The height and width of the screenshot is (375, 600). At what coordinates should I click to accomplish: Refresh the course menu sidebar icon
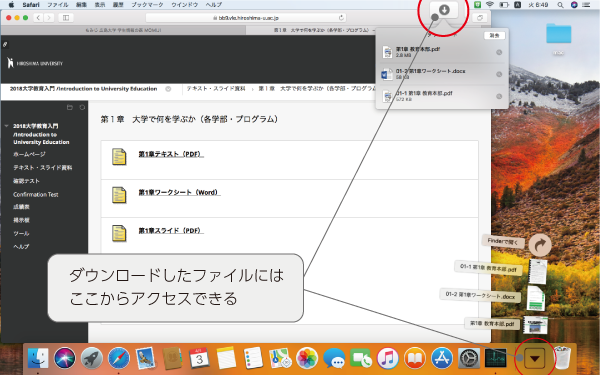coord(82,108)
